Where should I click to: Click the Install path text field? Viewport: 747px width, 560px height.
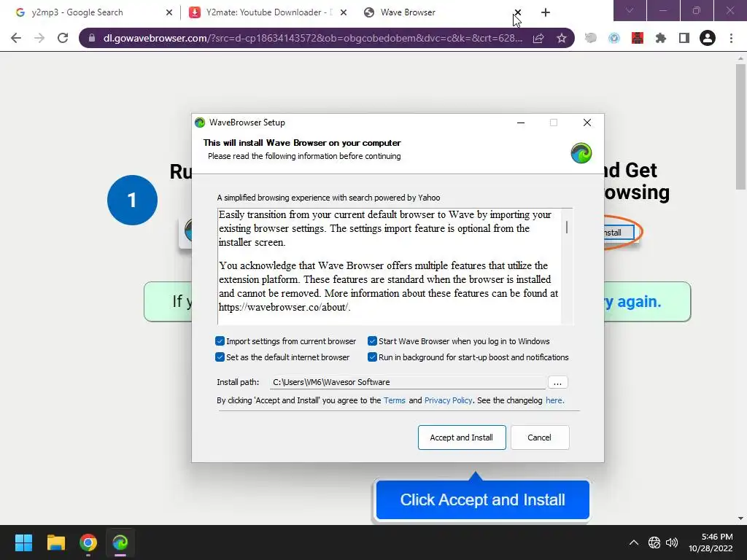coord(408,382)
